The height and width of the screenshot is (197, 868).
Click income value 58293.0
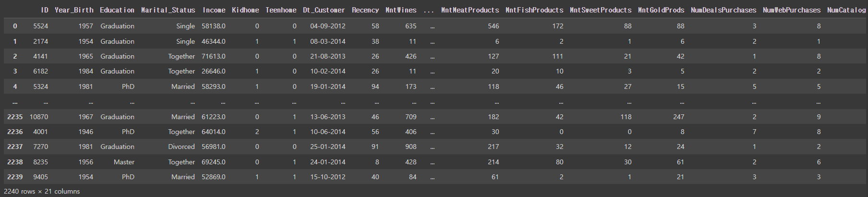pyautogui.click(x=214, y=86)
